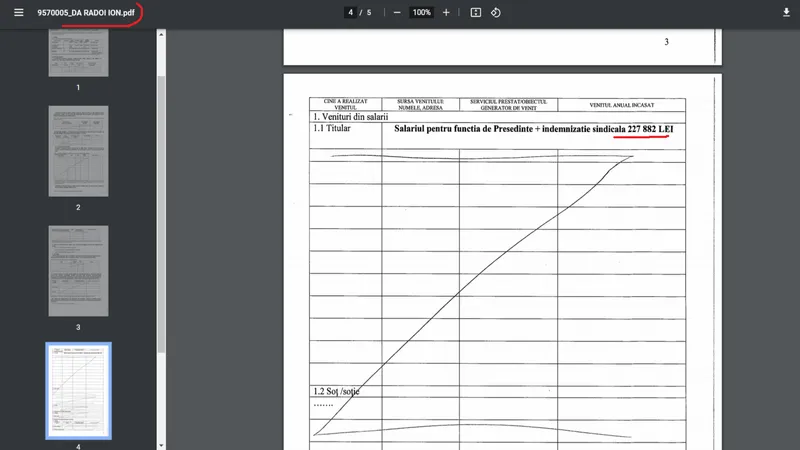800x450 pixels.
Task: Toggle the sidebar menu hamburger icon
Action: pyautogui.click(x=18, y=12)
